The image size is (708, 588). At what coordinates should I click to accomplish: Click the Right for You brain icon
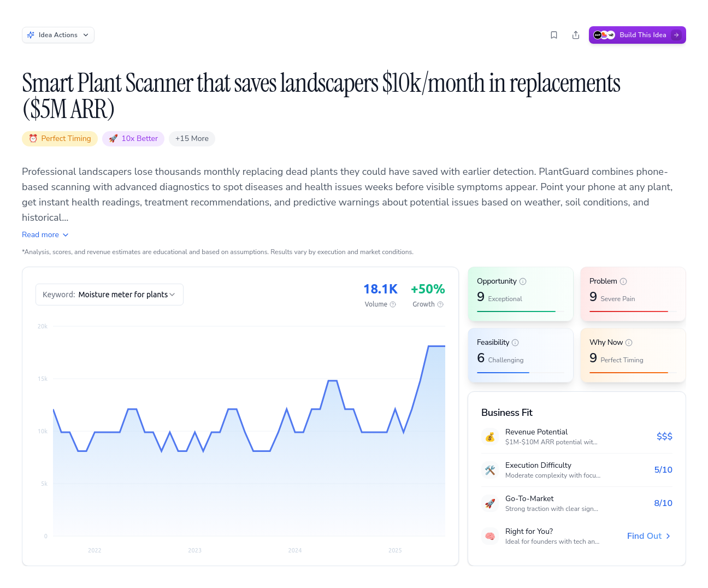coord(490,536)
